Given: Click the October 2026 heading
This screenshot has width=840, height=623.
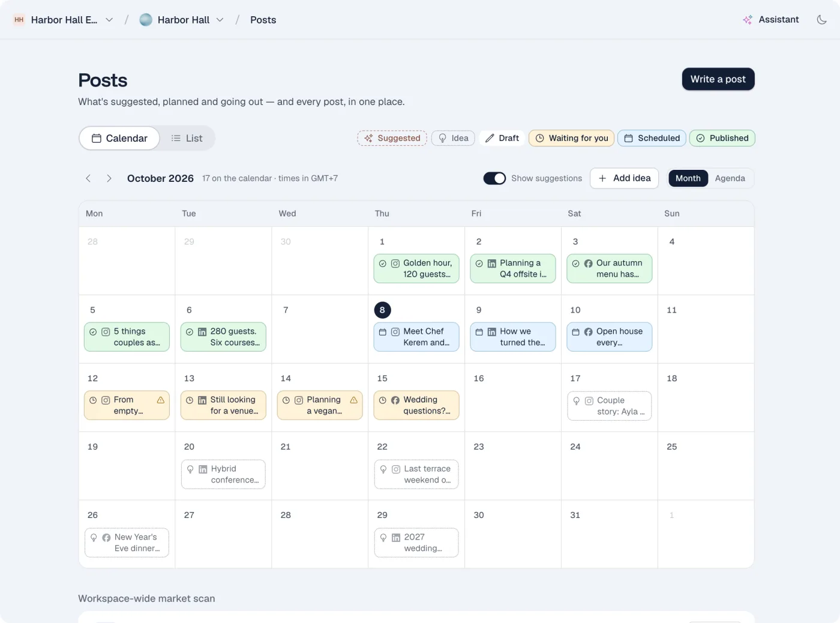Looking at the screenshot, I should [160, 178].
